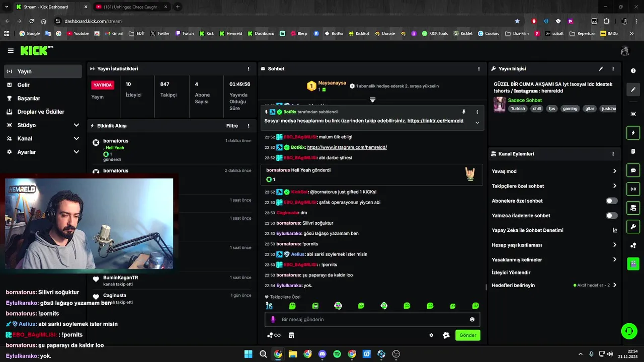Select Yayın in the sidebar

[43, 71]
